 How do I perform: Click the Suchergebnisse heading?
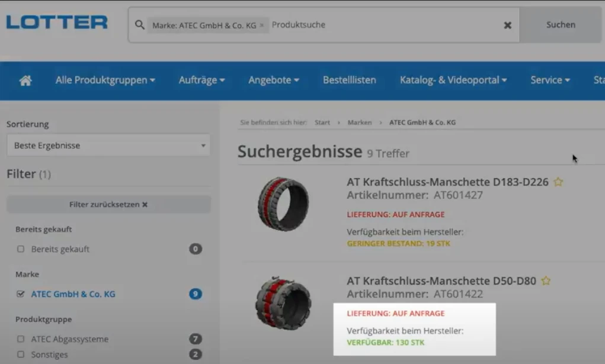coord(300,152)
